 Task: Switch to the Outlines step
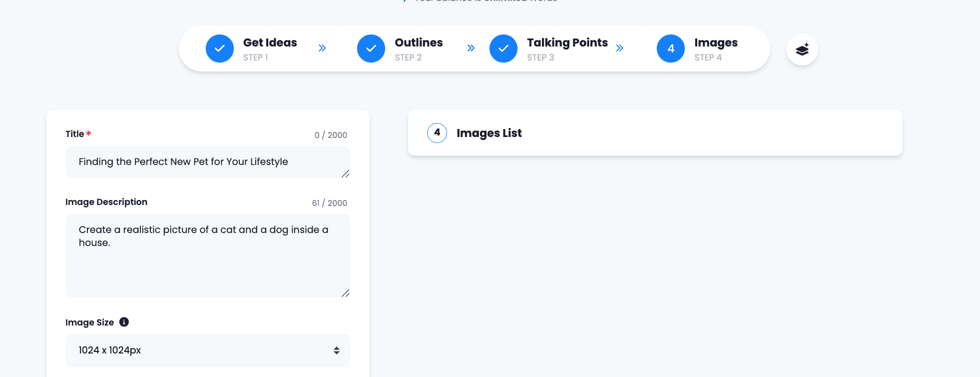point(419,43)
